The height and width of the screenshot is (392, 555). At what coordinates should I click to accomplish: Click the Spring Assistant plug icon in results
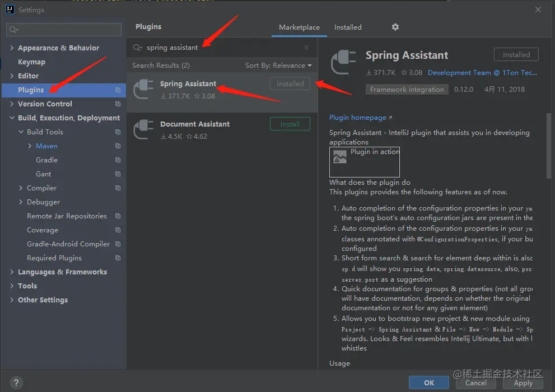[x=143, y=89]
